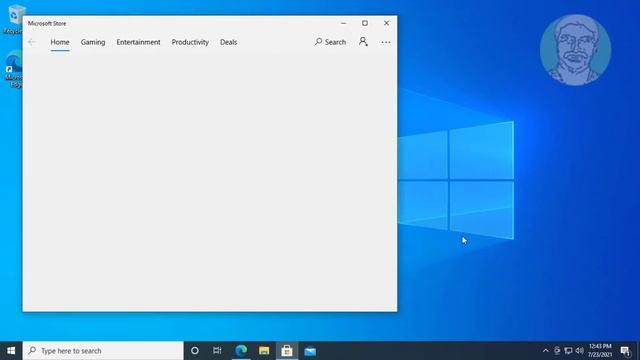640x360 pixels.
Task: Launch Microsoft Edge from the taskbar
Action: pos(241,351)
